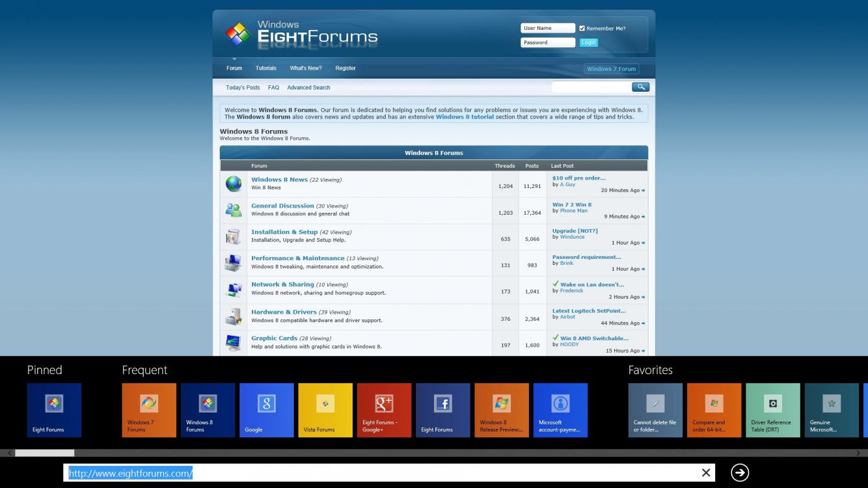Click the Windows 7 Forum button
Viewport: 868px width, 488px height.
pos(612,69)
